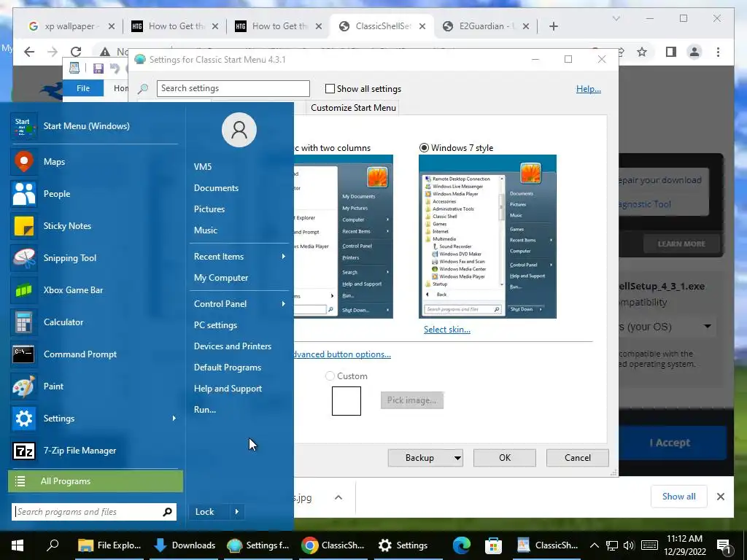Screen dimensions: 747x560
Task: Click Undo icon in WordPad window
Action: (x=115, y=69)
